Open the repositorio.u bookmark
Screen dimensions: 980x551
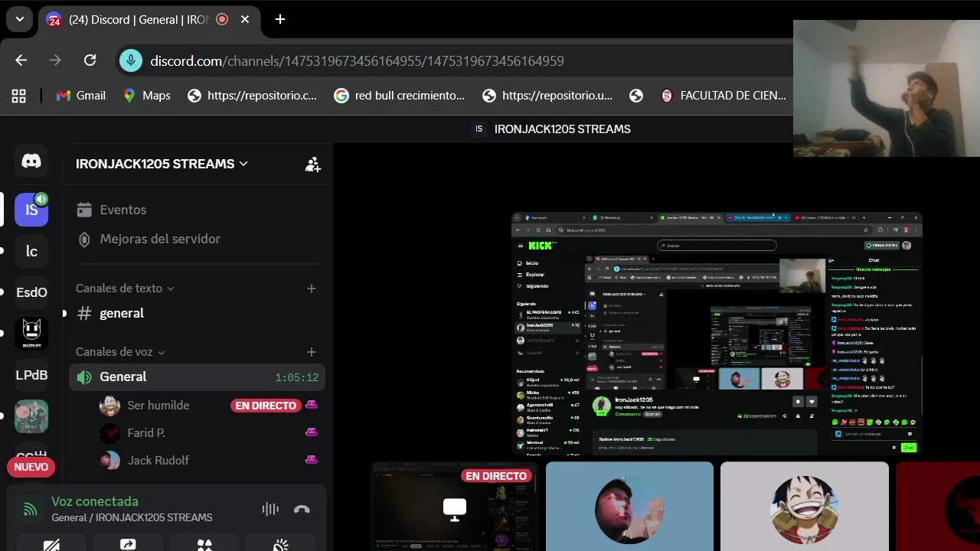(547, 96)
